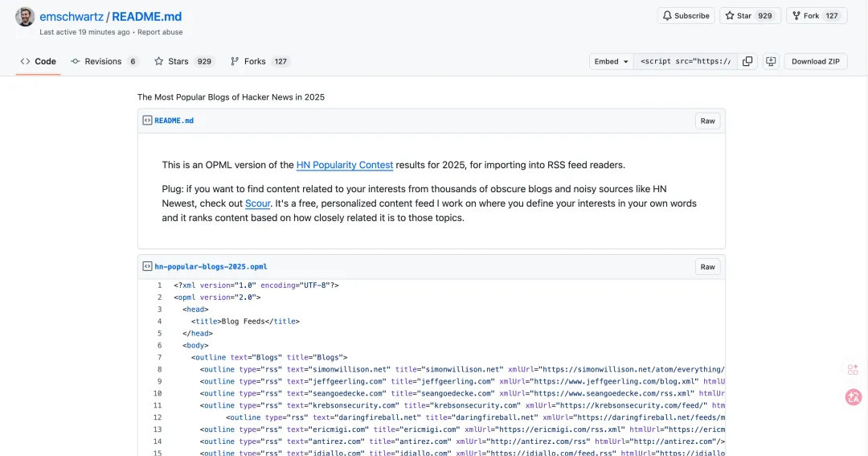Click the file icon beside hn-popular-blogs-2025.opml

coord(147,267)
